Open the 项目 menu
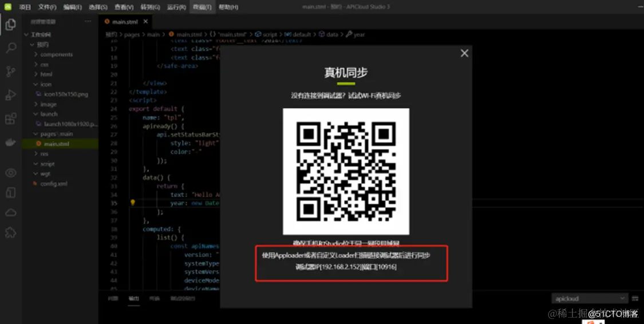 (25, 7)
